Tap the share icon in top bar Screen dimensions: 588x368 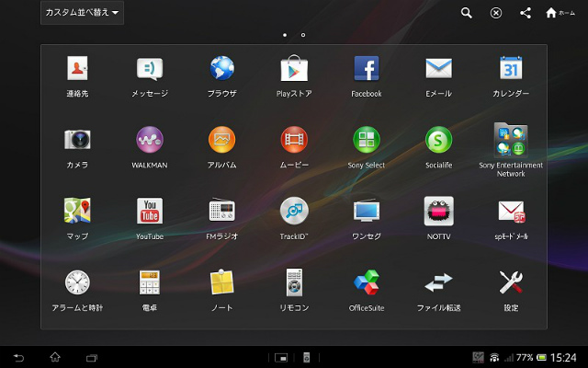(526, 13)
